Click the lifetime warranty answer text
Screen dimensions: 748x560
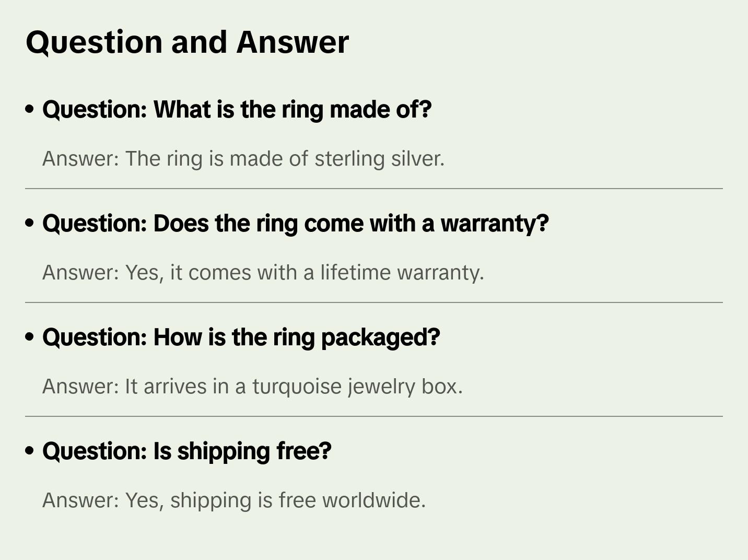pyautogui.click(x=263, y=272)
